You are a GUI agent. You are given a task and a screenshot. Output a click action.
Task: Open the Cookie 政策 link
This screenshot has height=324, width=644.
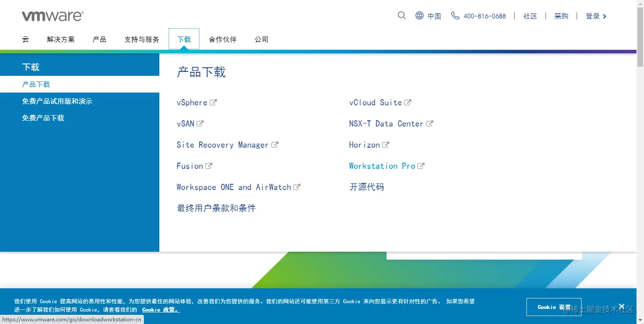coord(161,309)
